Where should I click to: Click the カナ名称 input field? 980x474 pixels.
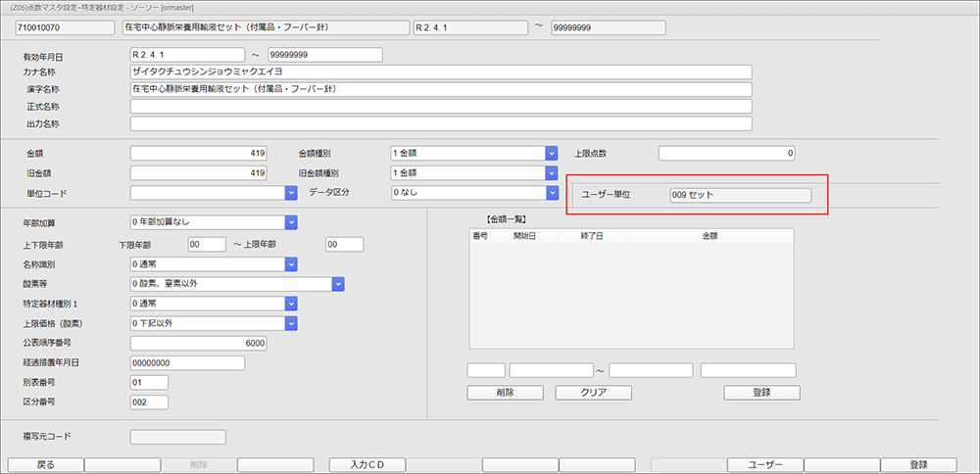coord(440,71)
